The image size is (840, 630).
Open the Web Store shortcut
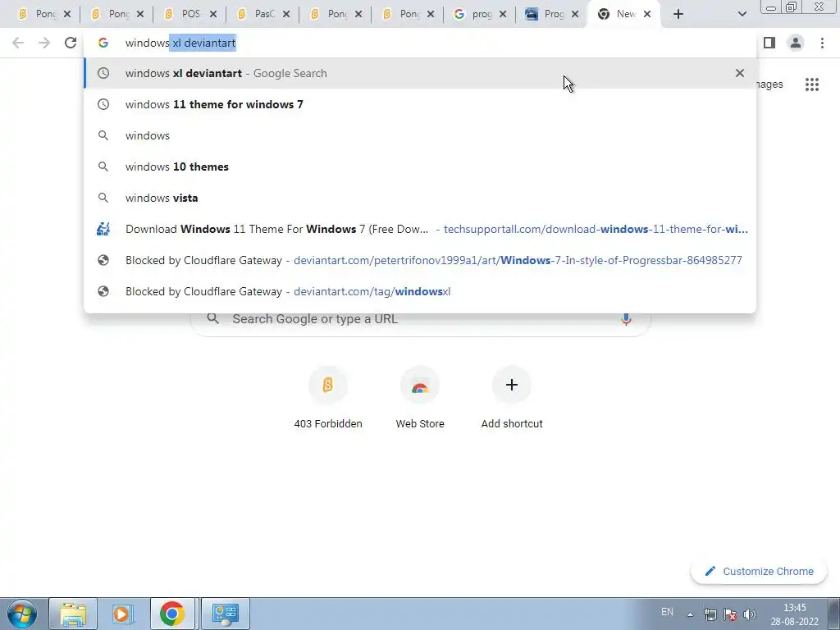click(420, 398)
